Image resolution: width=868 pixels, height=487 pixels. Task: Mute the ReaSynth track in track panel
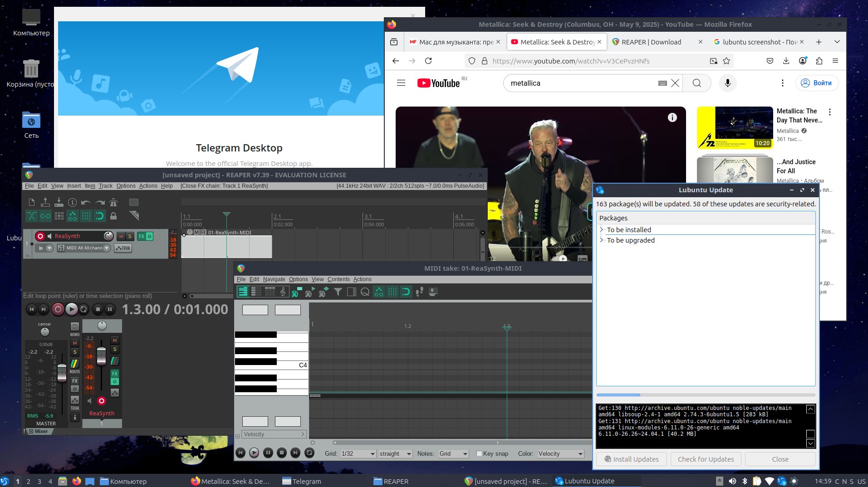(x=121, y=236)
